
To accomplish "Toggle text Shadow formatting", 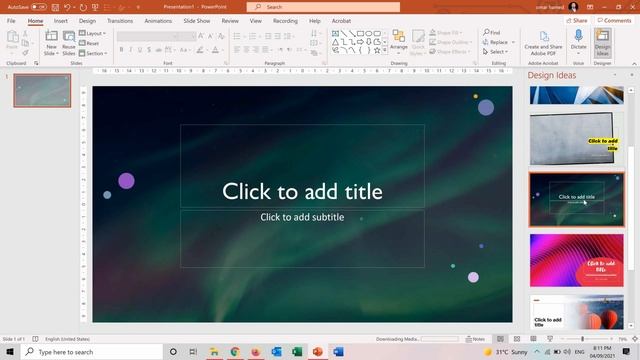I will click(149, 50).
